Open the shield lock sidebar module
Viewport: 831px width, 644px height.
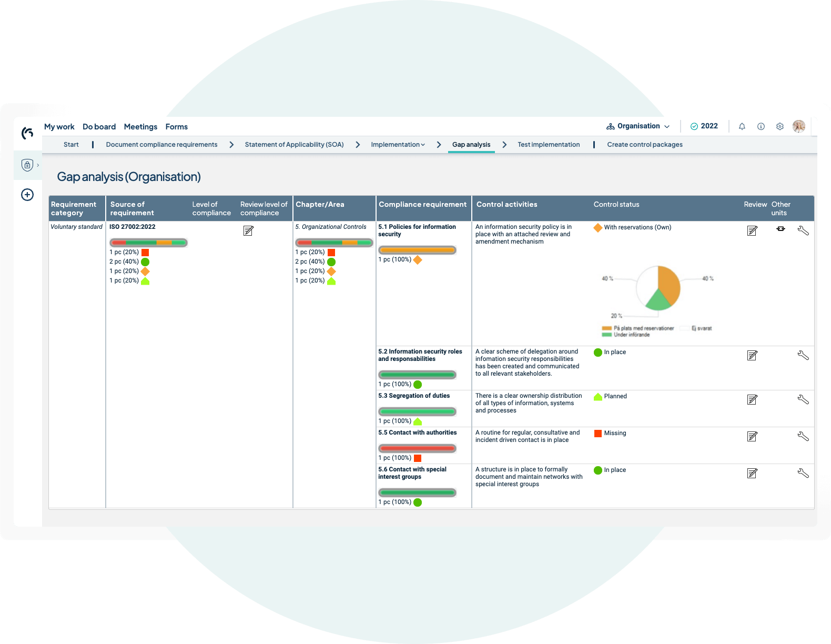(27, 165)
